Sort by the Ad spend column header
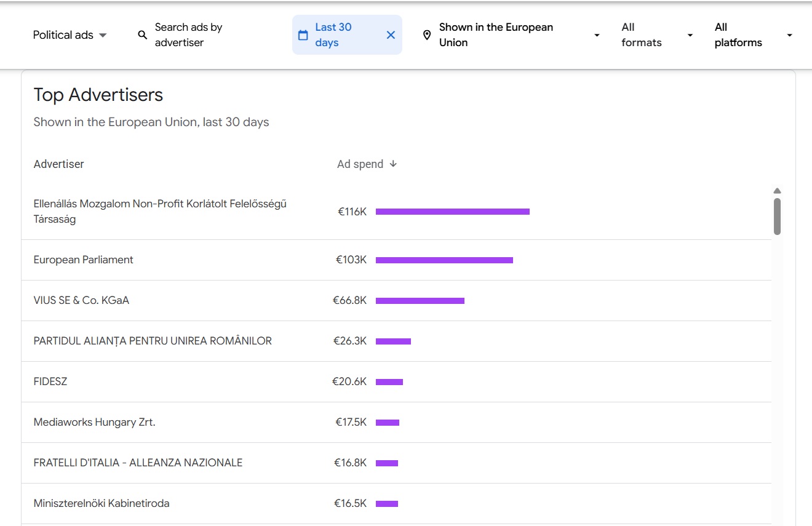This screenshot has height=526, width=812. pyautogui.click(x=367, y=164)
